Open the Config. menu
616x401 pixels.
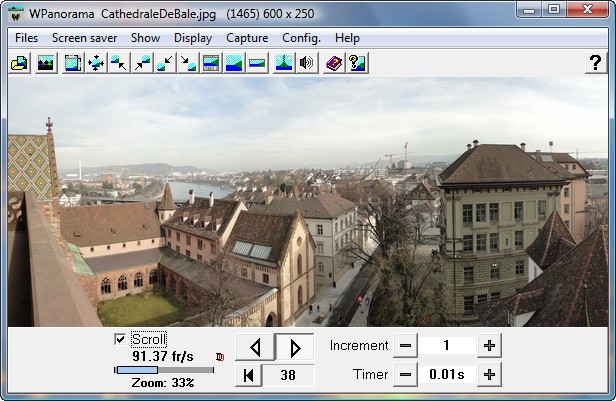click(x=301, y=38)
